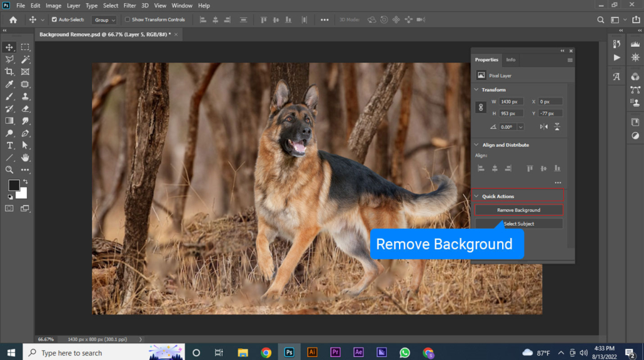Select the Zoom tool in toolbox
Image resolution: width=644 pixels, height=360 pixels.
[9, 170]
